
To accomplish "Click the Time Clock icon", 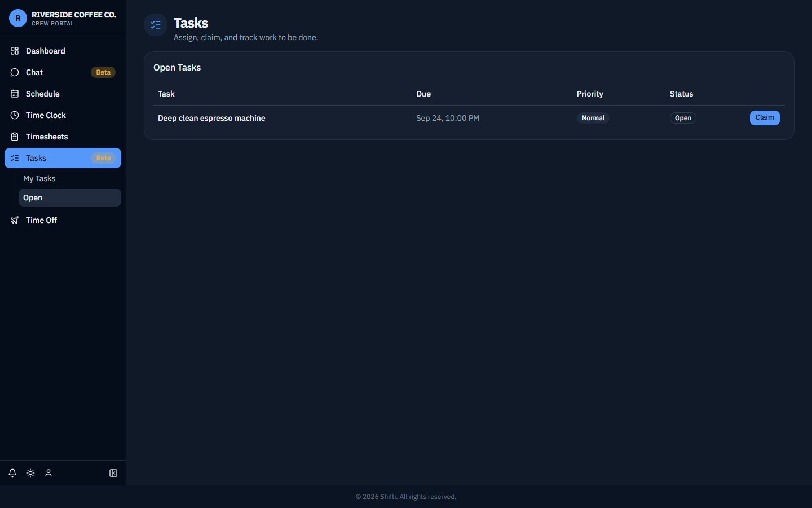I will [x=15, y=115].
